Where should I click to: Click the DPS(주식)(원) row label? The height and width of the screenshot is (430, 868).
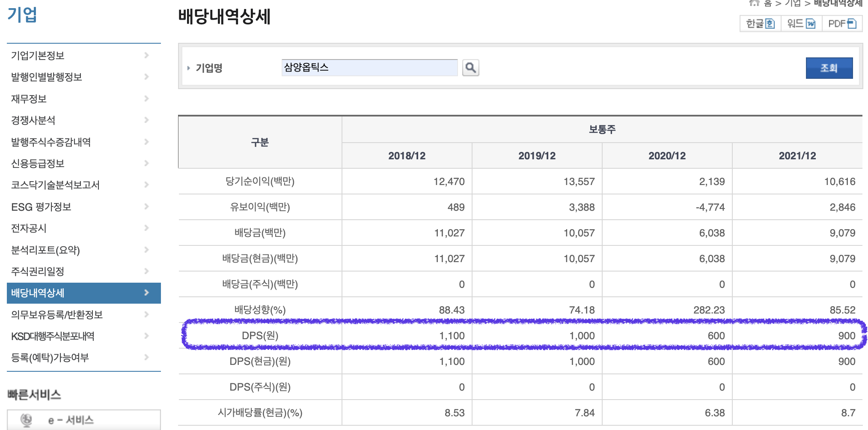pyautogui.click(x=260, y=387)
